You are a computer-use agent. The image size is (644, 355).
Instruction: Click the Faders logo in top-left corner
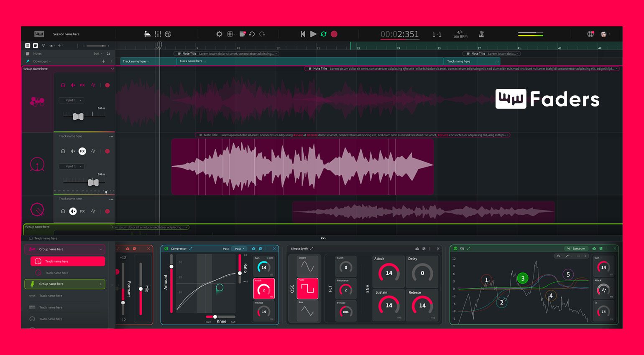[x=39, y=34]
